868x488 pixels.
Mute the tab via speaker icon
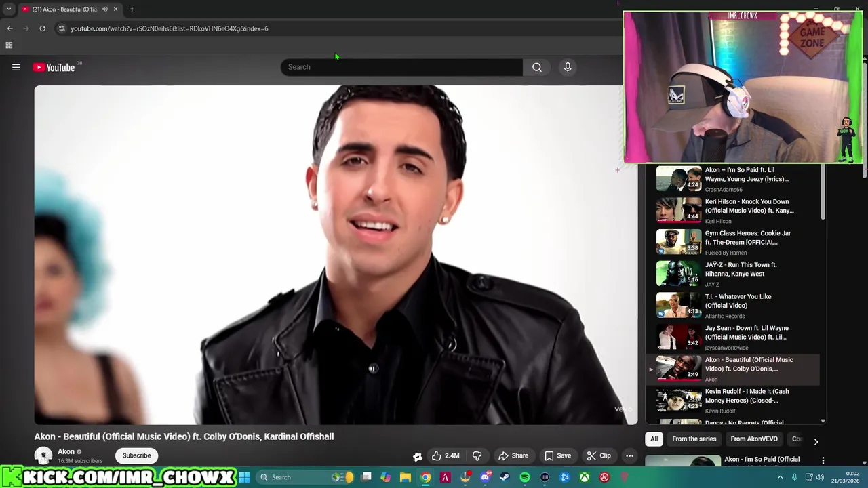pos(104,9)
